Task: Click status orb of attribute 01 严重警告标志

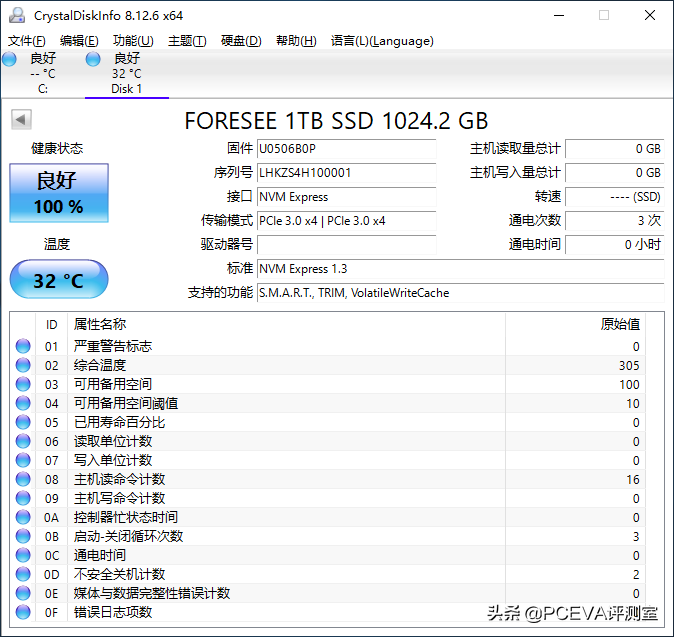Action: point(23,346)
